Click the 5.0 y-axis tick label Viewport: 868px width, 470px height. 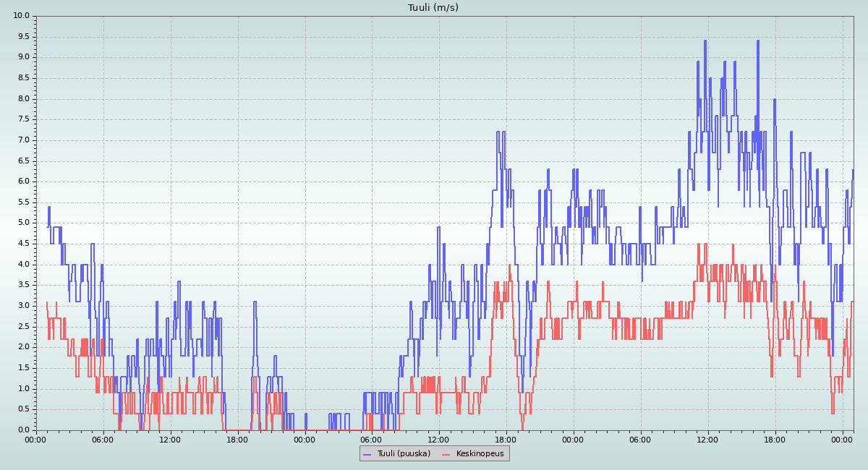24,223
